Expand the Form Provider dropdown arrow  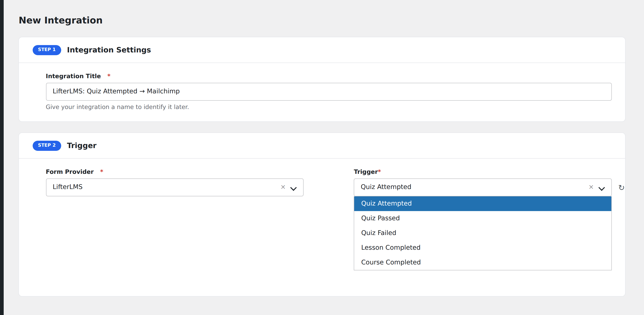pyautogui.click(x=293, y=189)
